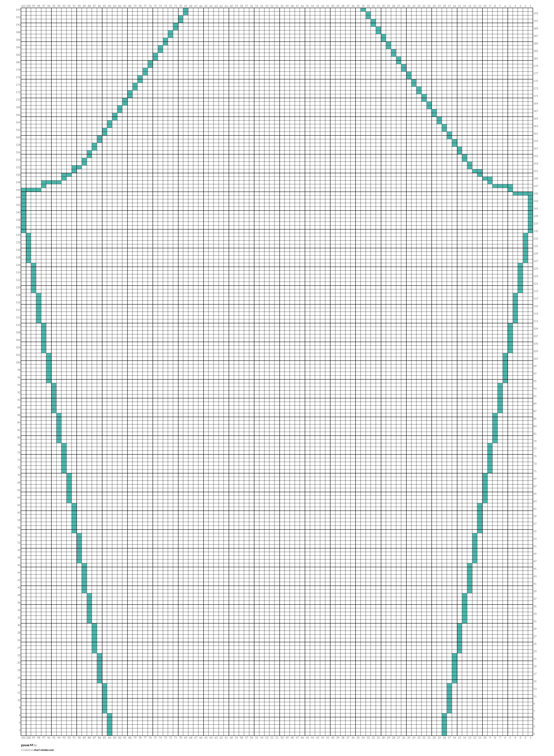Viewport: 554px width, 756px height.
Task: Click row label 100 on the left axis
Action: pos(18,362)
